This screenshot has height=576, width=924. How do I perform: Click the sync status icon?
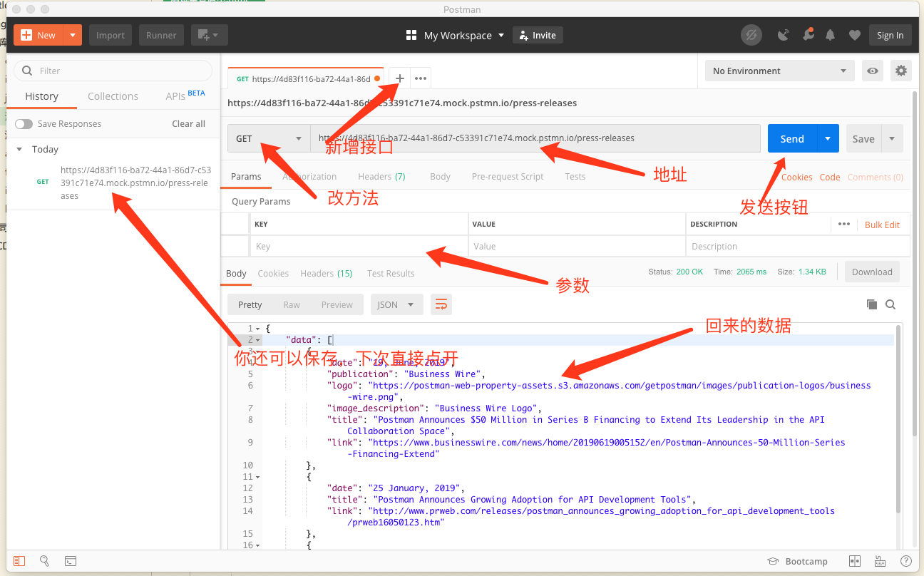(x=751, y=35)
